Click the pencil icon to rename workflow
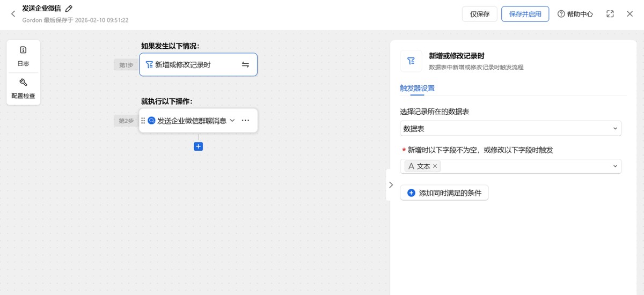 69,9
